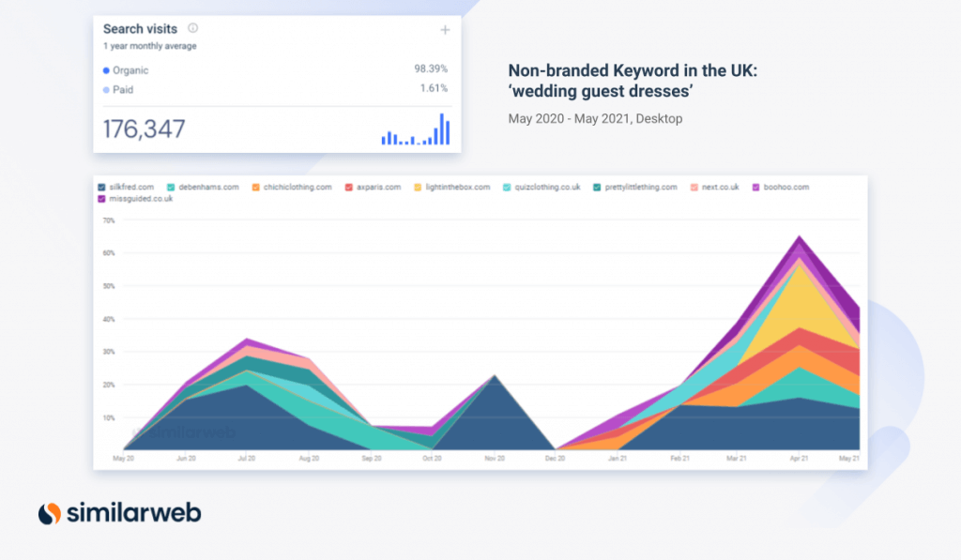
Task: Select the 50% y-axis label
Action: pyautogui.click(x=109, y=286)
